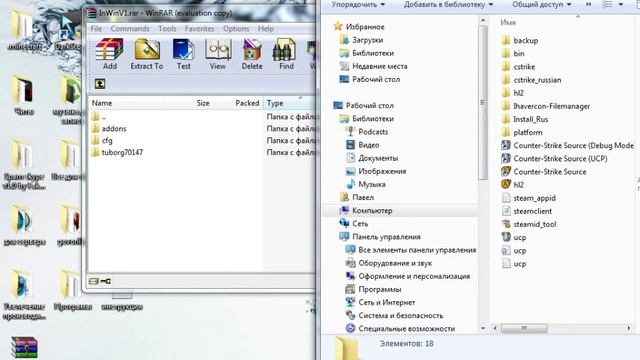Open Find in WinRAR toolbar
640x360 pixels.
(x=286, y=54)
